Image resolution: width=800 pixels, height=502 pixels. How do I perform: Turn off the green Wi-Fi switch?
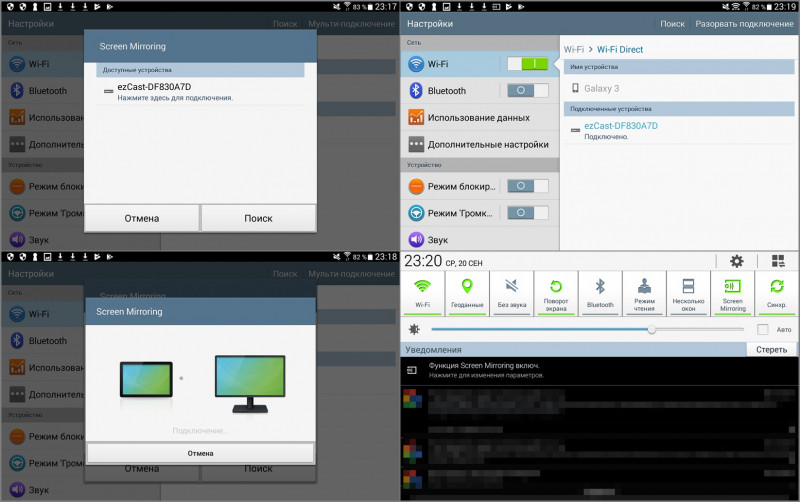tap(527, 64)
